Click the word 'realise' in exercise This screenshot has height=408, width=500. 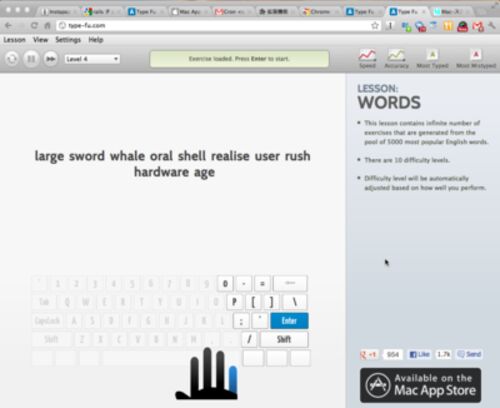point(230,156)
